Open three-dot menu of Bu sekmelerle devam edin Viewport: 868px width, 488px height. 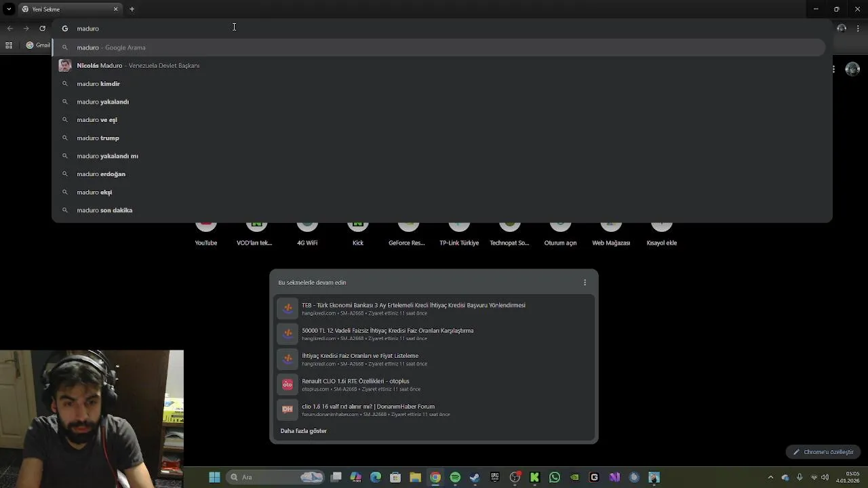click(x=585, y=283)
